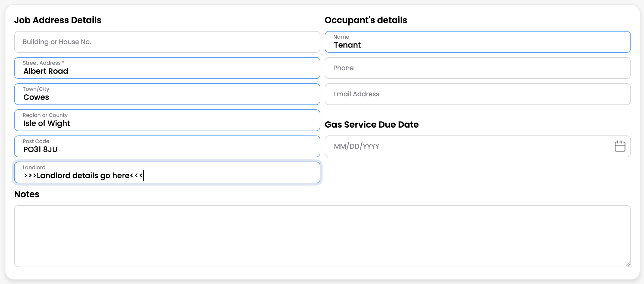644x284 pixels.
Task: Select the occupant Name field with Tenant
Action: click(478, 42)
